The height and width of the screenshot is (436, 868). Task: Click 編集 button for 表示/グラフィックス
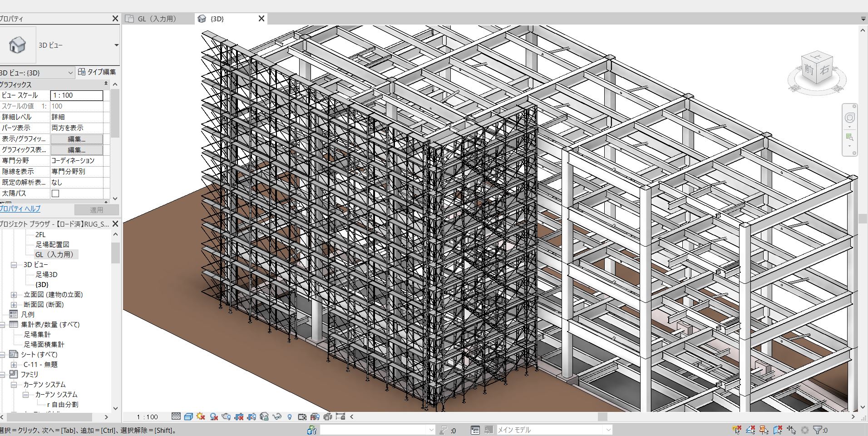click(76, 139)
